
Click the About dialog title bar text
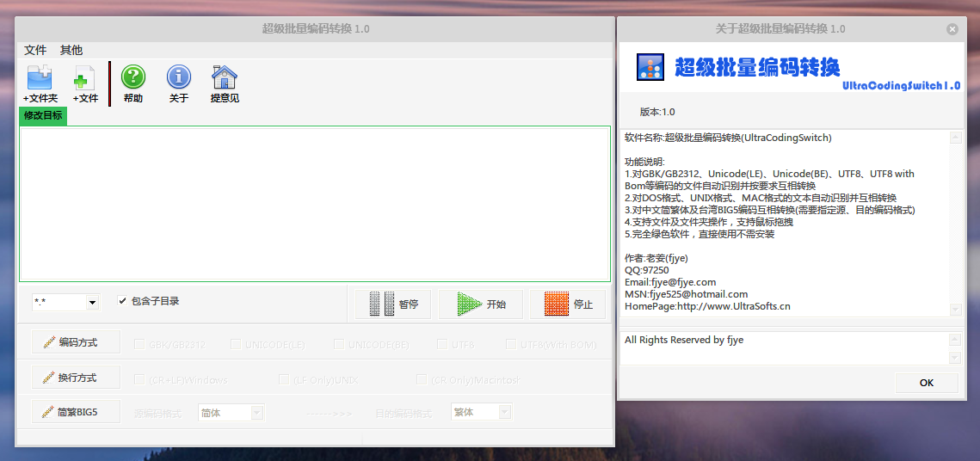tap(780, 29)
